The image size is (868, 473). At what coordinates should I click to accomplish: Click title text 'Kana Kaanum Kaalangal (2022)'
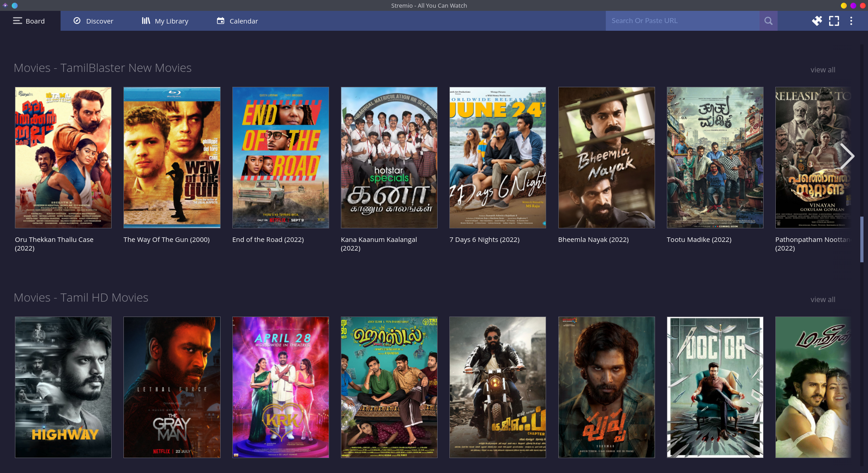[379, 244]
